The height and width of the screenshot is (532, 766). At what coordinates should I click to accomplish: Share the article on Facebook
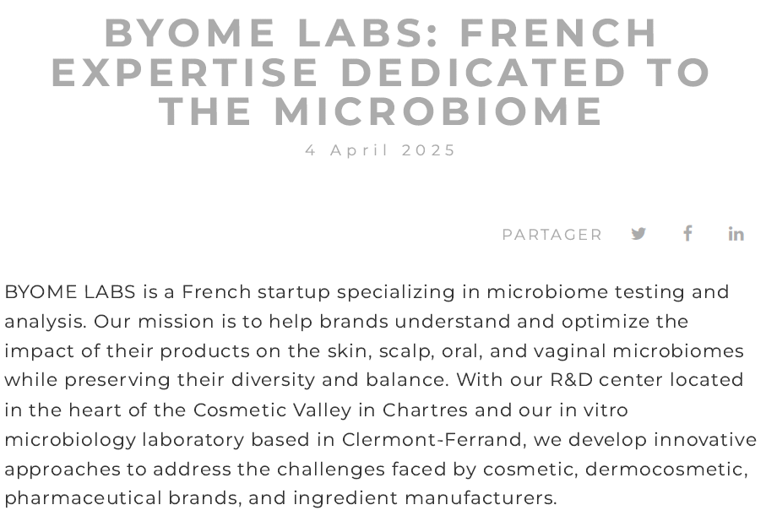(x=687, y=233)
